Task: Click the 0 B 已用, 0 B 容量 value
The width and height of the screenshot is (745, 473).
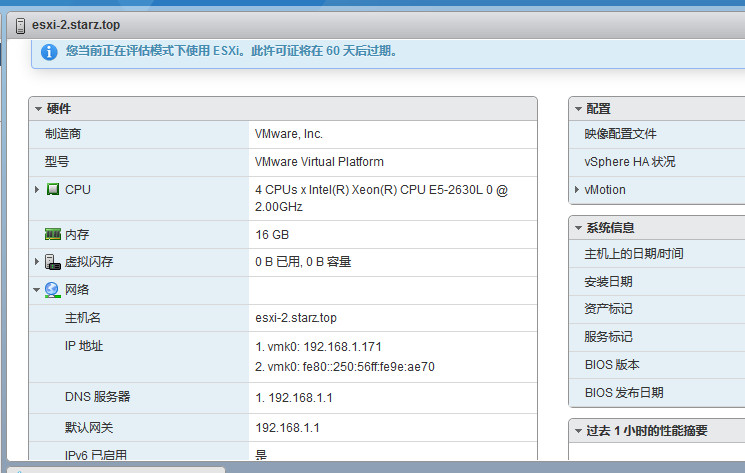Action: [303, 262]
